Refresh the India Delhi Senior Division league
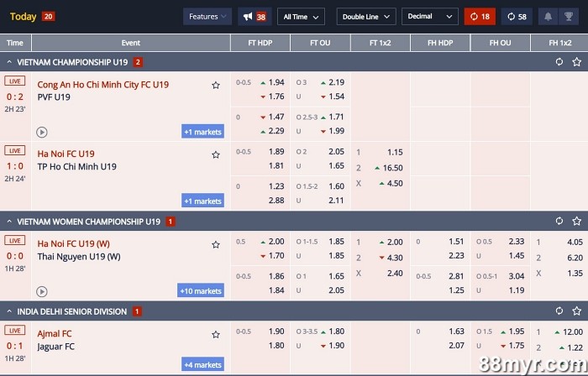This screenshot has width=588, height=376. 559,311
